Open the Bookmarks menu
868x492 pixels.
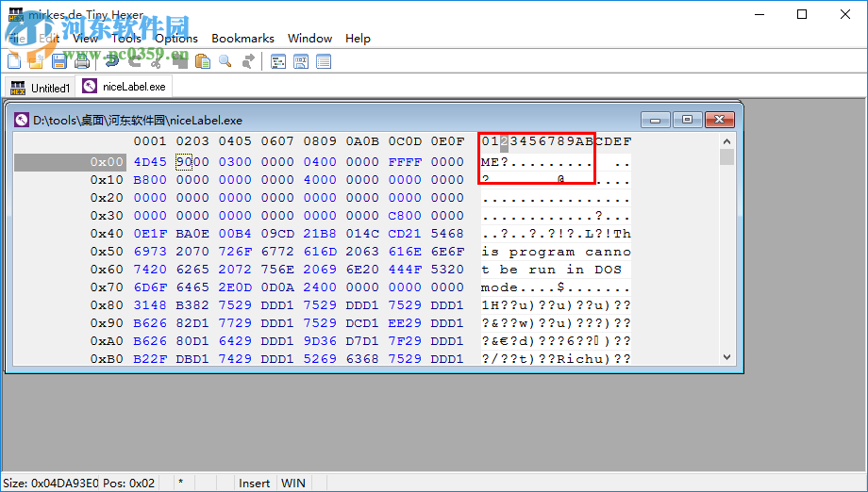click(x=242, y=38)
